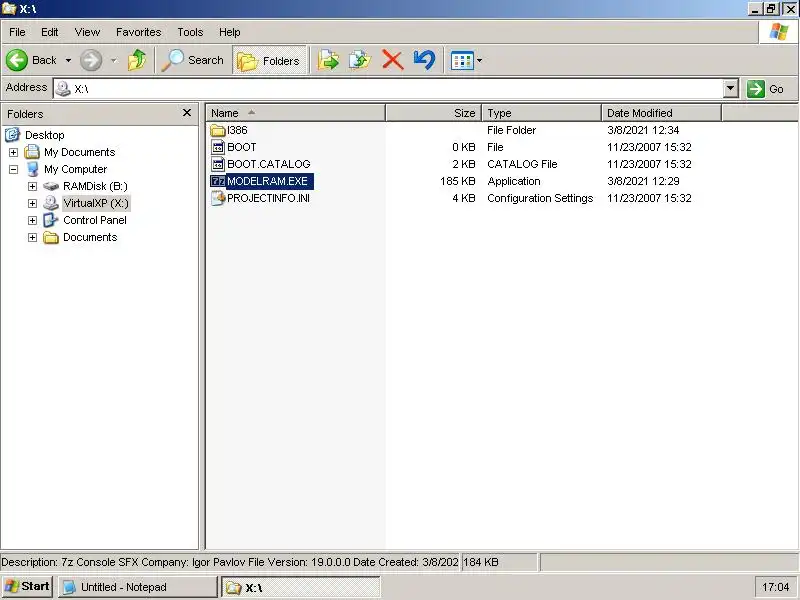800x600 pixels.
Task: Select RAMDisk (B:) drive in the tree
Action: coord(95,186)
